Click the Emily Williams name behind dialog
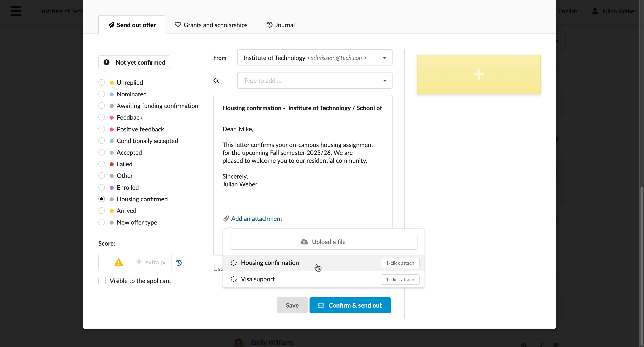 [272, 342]
